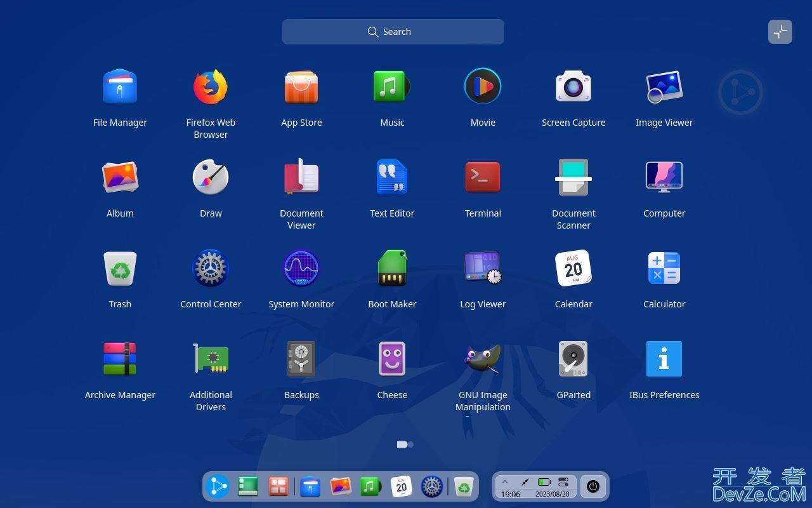812x508 pixels.
Task: Open GParted
Action: pos(573,359)
